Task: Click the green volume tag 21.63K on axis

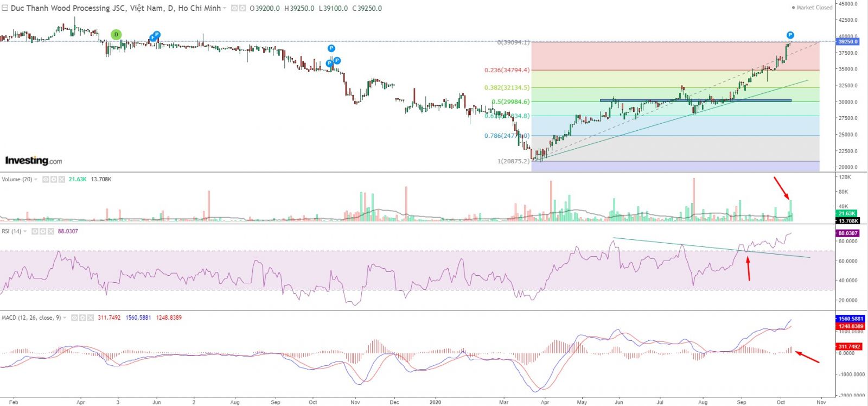Action: (x=847, y=213)
